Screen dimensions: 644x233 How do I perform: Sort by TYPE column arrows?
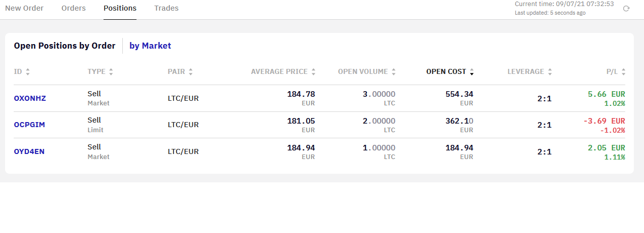coord(111,72)
